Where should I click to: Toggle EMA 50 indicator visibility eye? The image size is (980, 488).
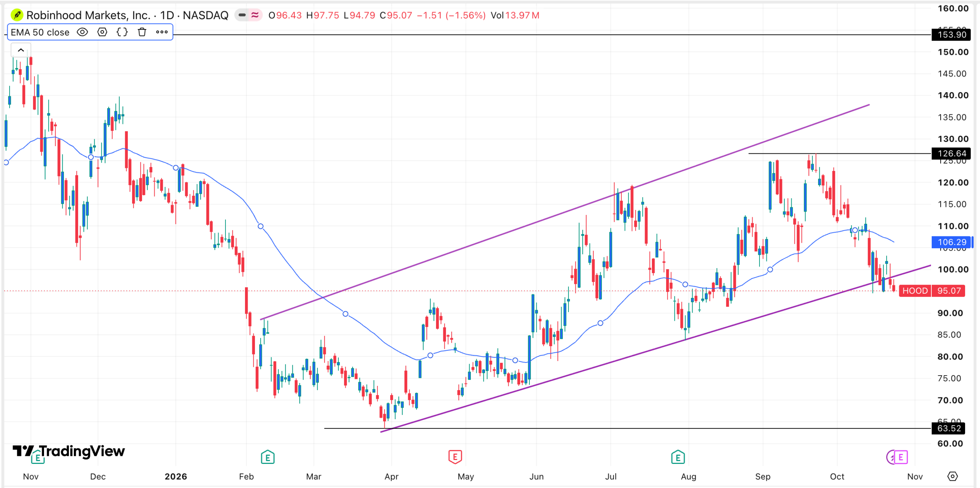(82, 32)
